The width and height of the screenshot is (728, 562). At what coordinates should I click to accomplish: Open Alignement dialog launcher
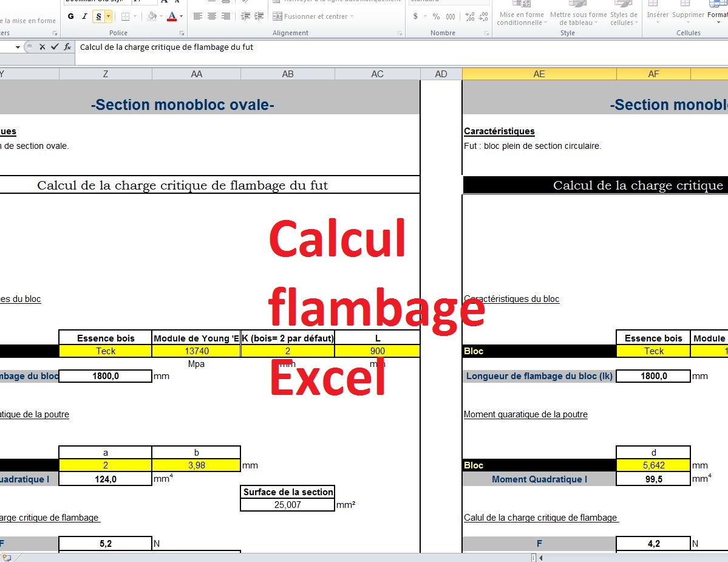click(400, 33)
